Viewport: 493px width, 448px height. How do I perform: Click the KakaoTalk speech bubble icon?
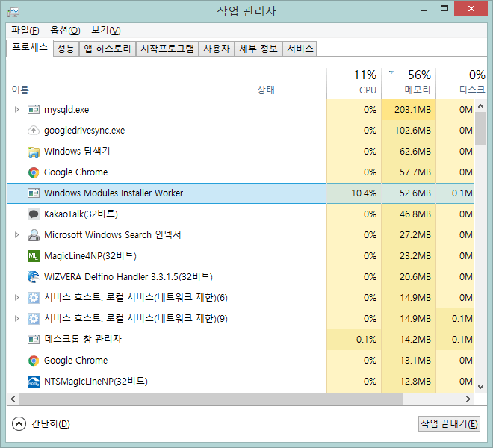pyautogui.click(x=34, y=214)
